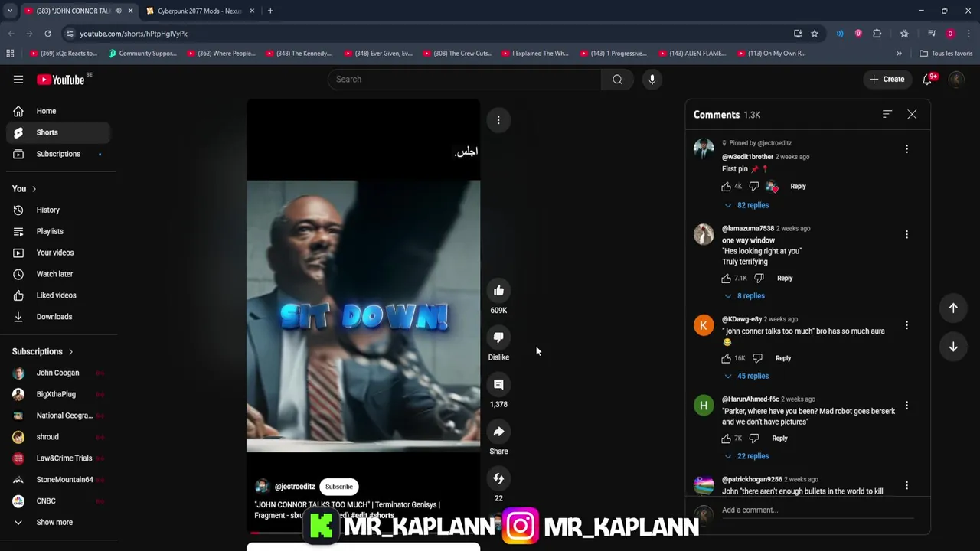The height and width of the screenshot is (551, 980).
Task: Reply to @w3edit1brother's pinned comment
Action: [x=798, y=187]
